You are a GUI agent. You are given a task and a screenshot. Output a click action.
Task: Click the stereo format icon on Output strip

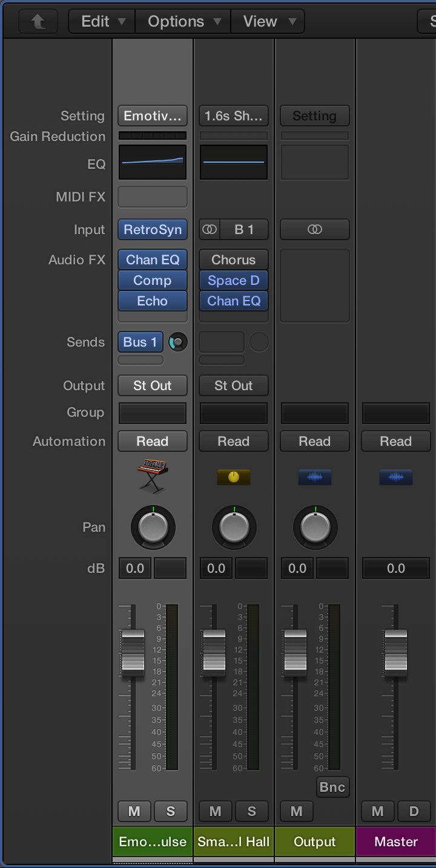(x=314, y=230)
